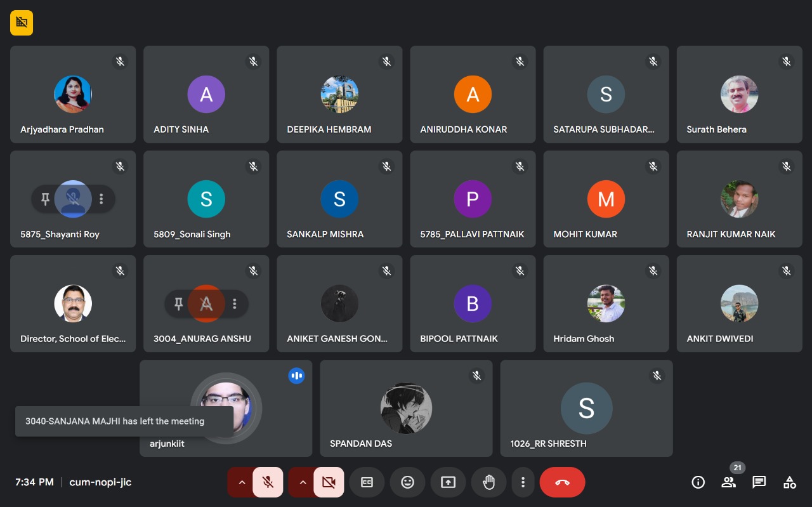Open options menu on 3004_ANURAG ANSHU tile
The image size is (812, 507).
coord(235,304)
